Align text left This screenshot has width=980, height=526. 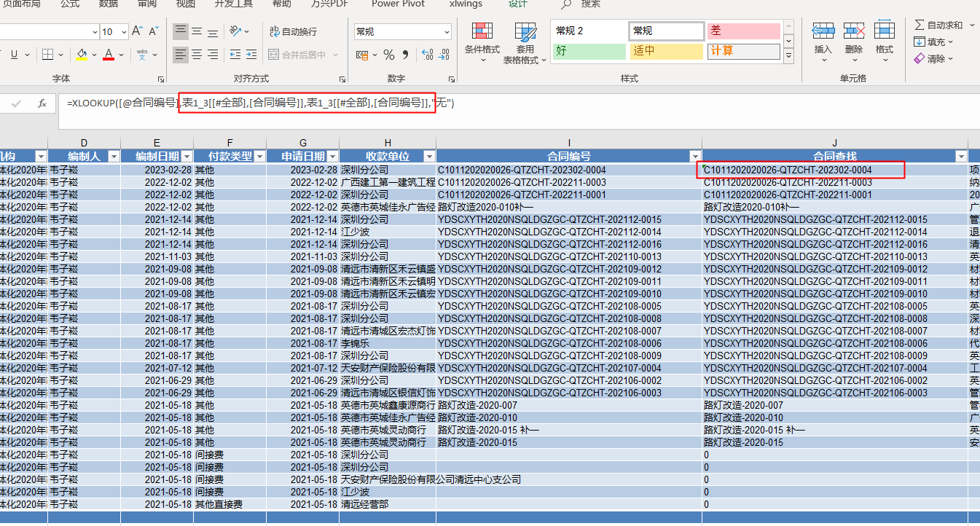(x=180, y=55)
